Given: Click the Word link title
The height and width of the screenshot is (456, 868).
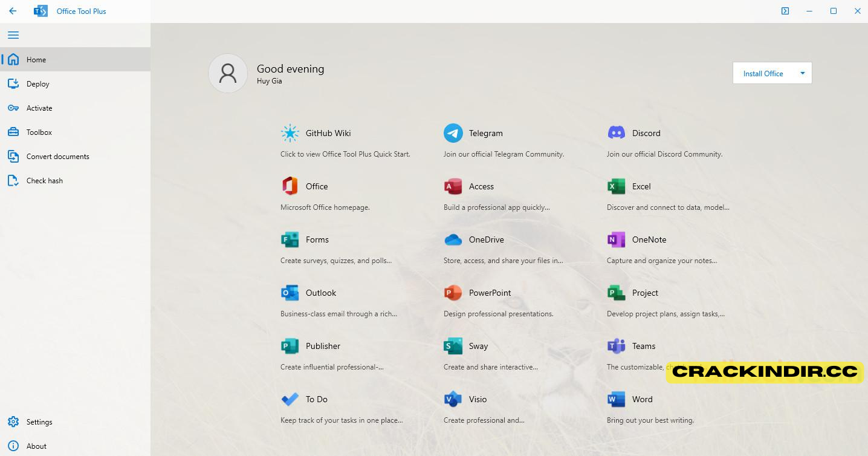Looking at the screenshot, I should [643, 399].
